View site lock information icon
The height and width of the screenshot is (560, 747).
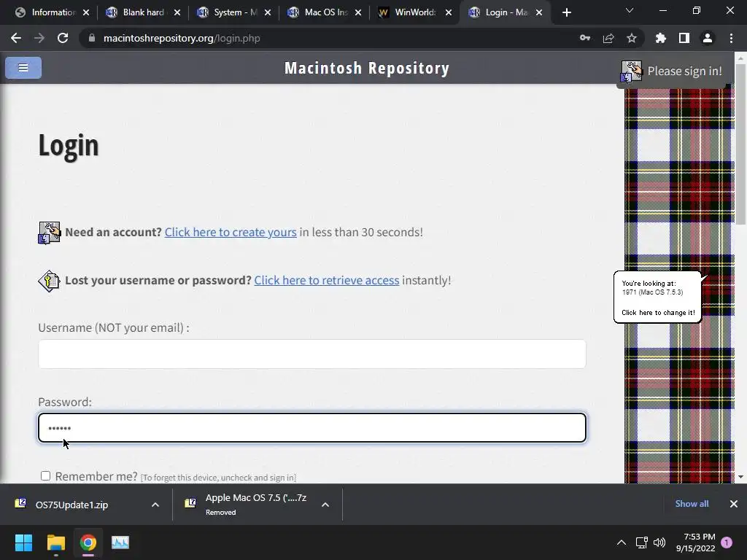coord(92,38)
